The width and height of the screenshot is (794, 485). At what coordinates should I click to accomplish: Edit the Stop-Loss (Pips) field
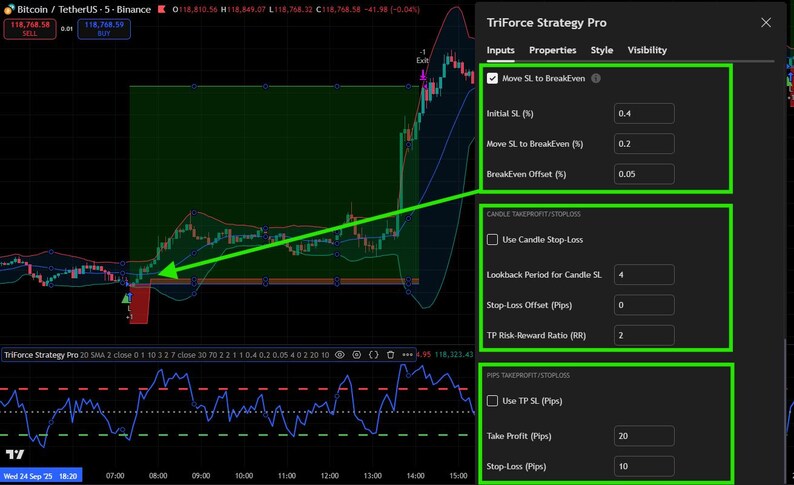coord(644,466)
